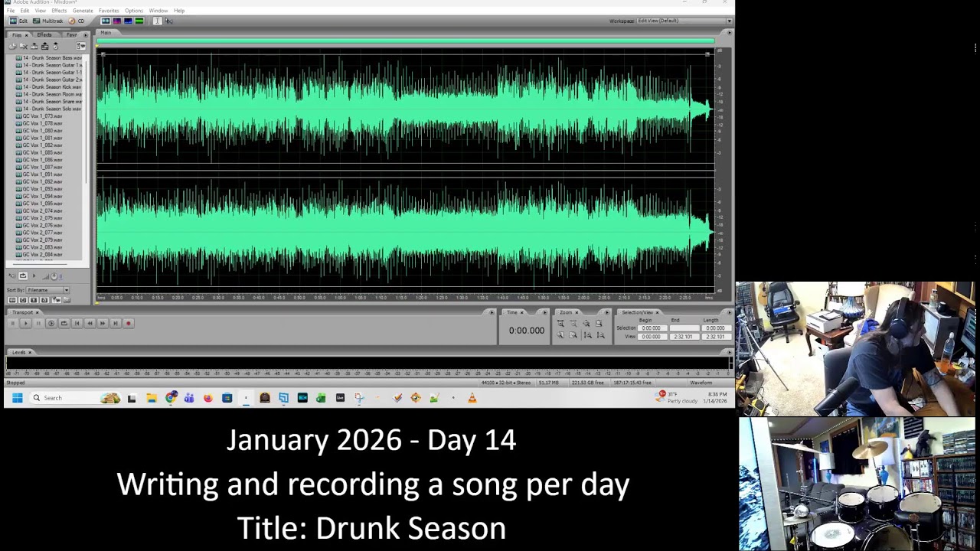Image resolution: width=980 pixels, height=551 pixels.
Task: Click the transport Stop button
Action: (13, 323)
